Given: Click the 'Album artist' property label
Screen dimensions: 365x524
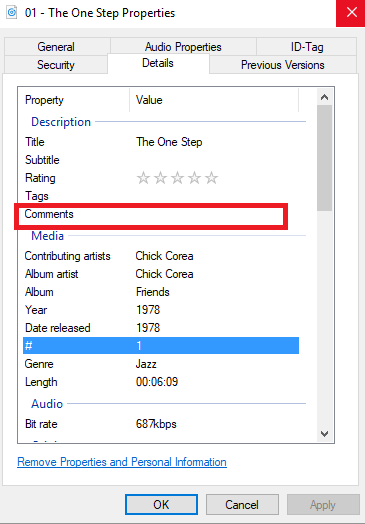Looking at the screenshot, I should [51, 274].
